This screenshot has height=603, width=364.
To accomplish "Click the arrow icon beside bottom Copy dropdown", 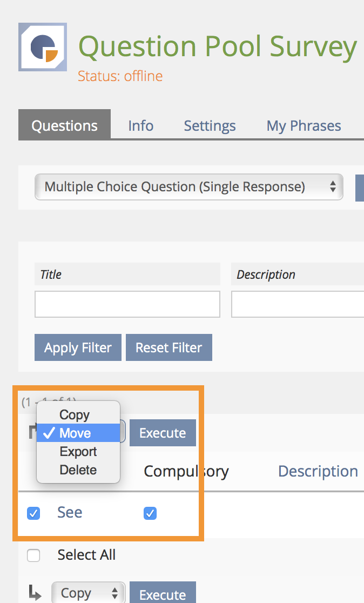I will pyautogui.click(x=35, y=593).
